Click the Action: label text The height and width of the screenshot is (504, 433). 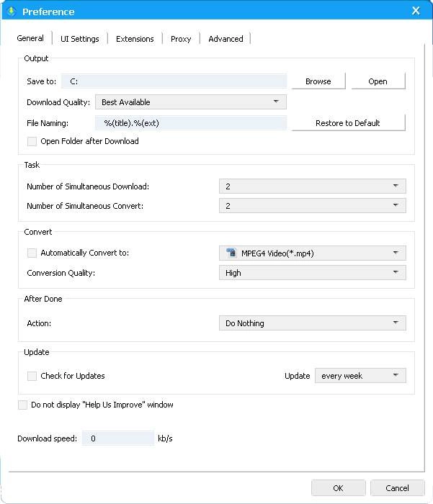pyautogui.click(x=39, y=323)
